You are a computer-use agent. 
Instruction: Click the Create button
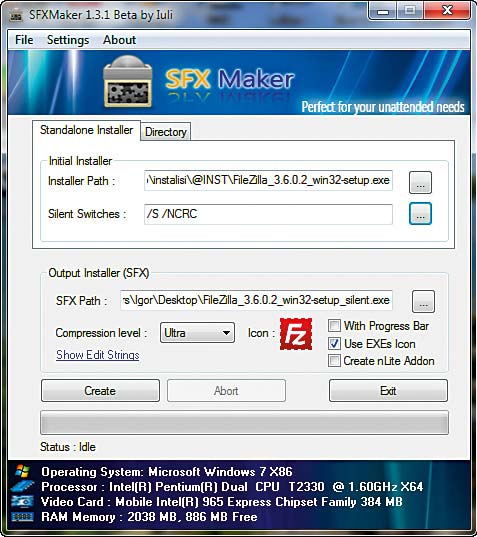(100, 390)
